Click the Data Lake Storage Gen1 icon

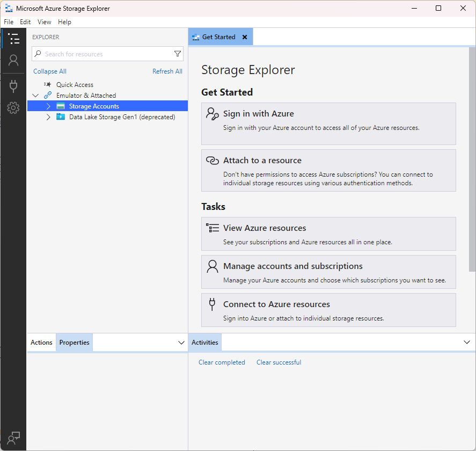pos(61,117)
